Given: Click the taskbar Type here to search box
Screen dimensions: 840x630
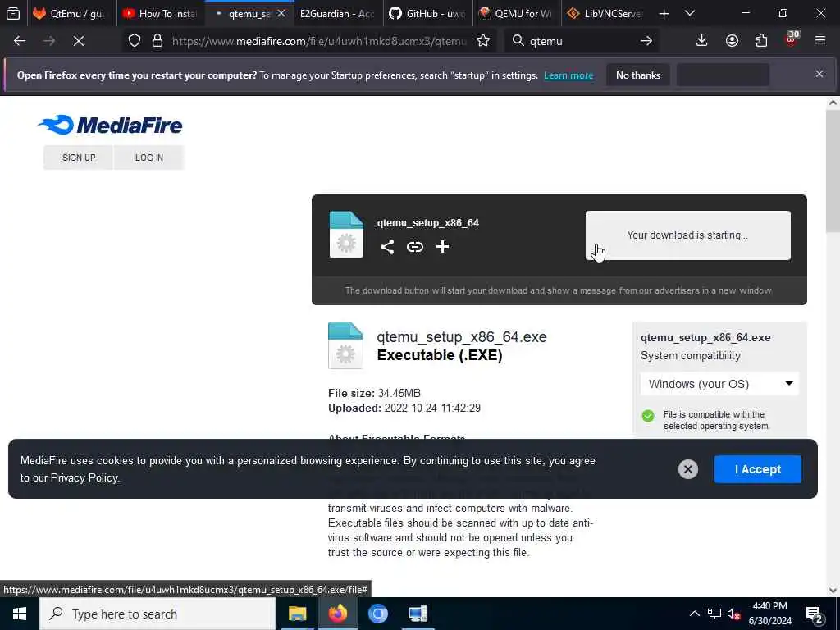Looking at the screenshot, I should 157,614.
